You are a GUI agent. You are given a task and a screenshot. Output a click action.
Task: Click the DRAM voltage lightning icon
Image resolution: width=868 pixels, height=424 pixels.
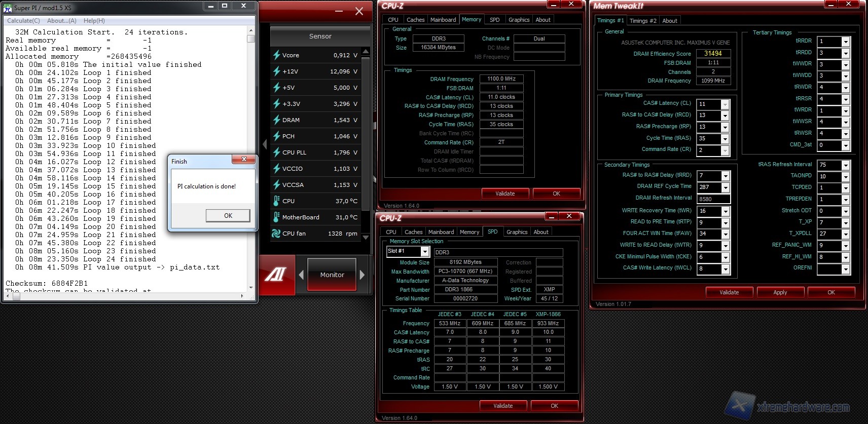(276, 120)
